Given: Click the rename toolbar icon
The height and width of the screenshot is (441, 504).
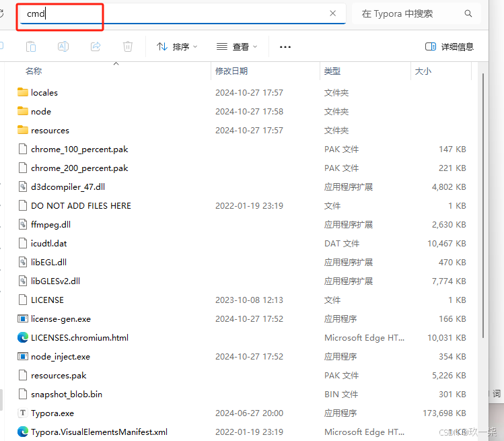Looking at the screenshot, I should 63,46.
